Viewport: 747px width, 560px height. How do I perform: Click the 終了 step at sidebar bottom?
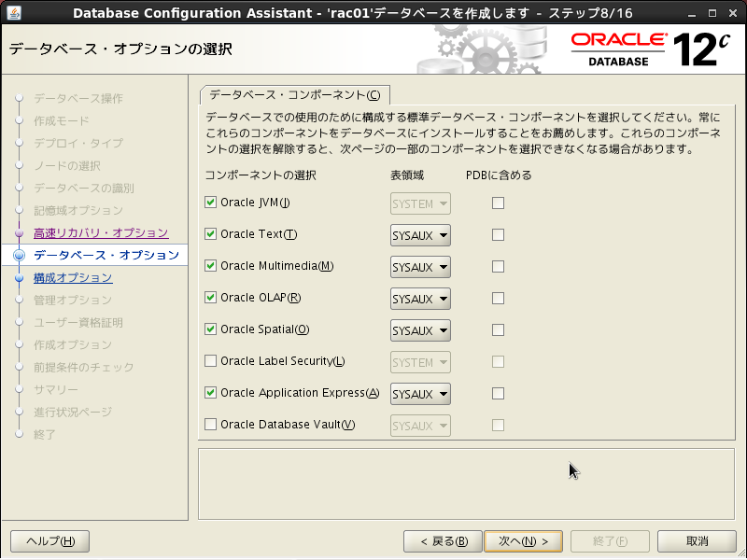[x=44, y=434]
